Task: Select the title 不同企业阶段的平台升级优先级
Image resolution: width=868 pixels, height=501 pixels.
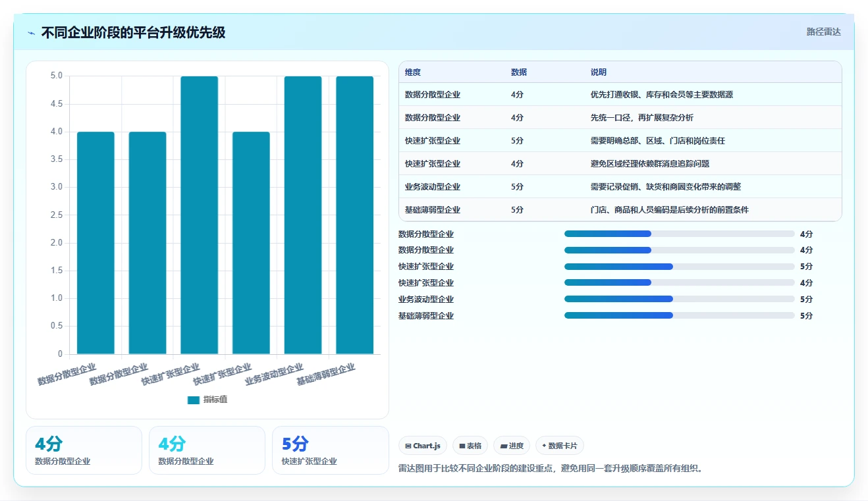Action: tap(133, 32)
